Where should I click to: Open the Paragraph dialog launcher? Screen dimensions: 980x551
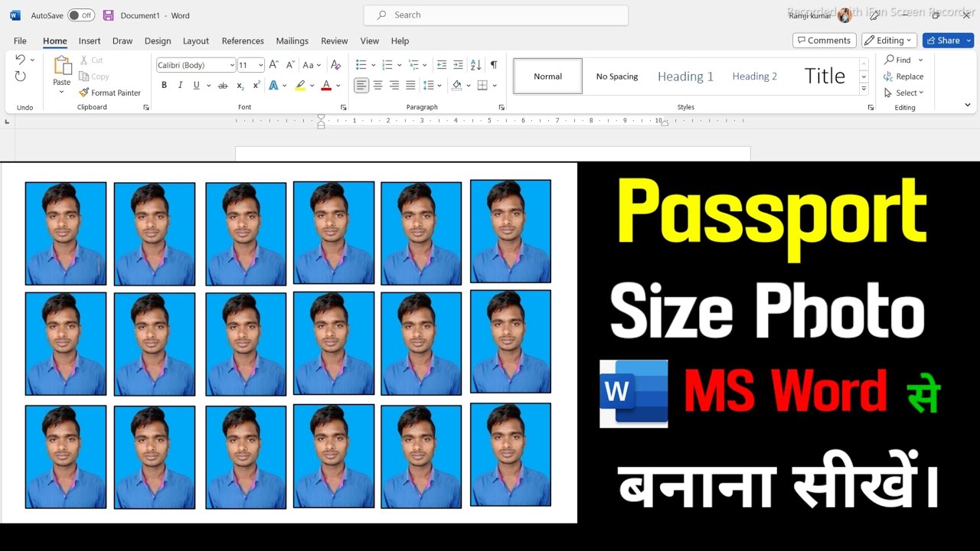(x=501, y=108)
